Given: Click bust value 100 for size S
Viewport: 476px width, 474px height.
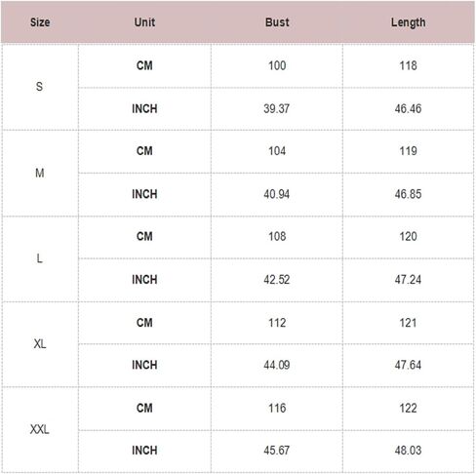Looking at the screenshot, I should [x=277, y=65].
